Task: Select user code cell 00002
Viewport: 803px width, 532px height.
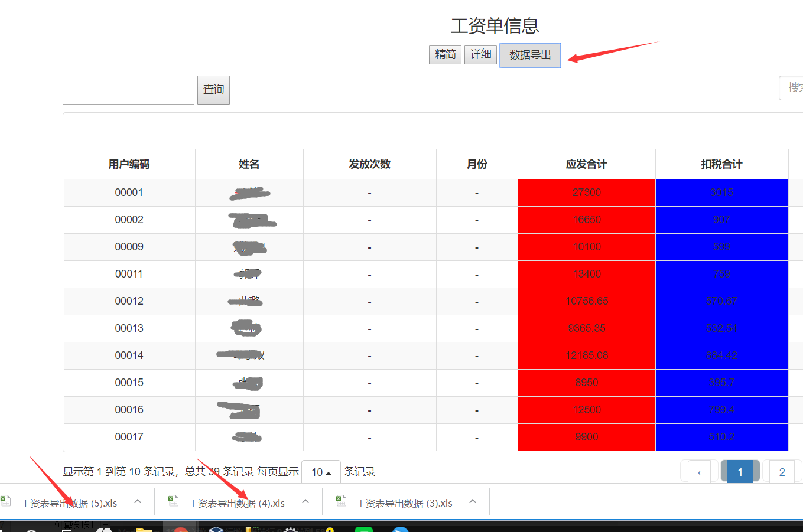Action: pos(129,220)
